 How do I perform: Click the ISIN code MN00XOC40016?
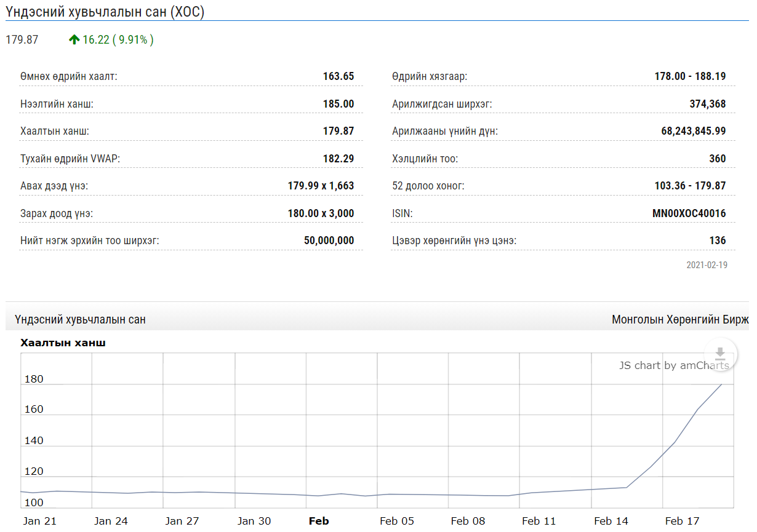689,213
